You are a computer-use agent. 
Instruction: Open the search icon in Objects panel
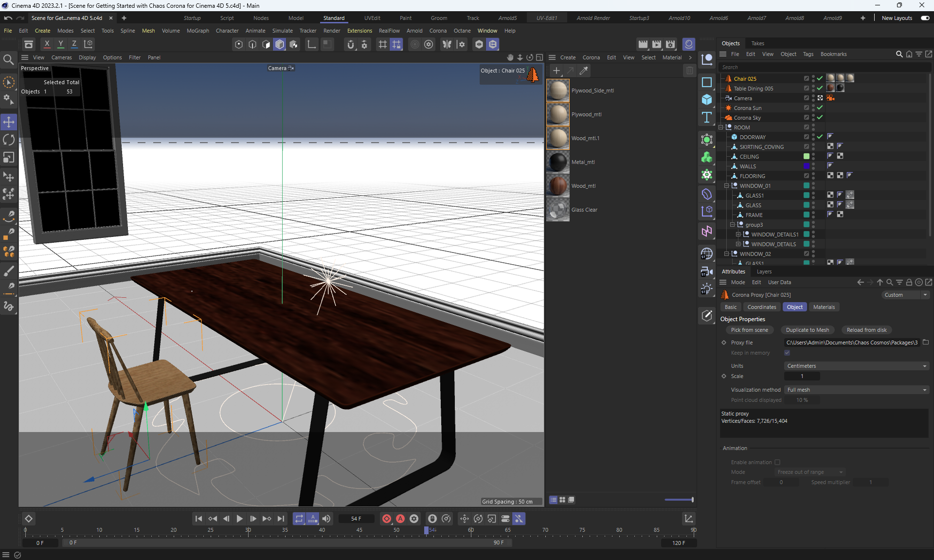899,54
